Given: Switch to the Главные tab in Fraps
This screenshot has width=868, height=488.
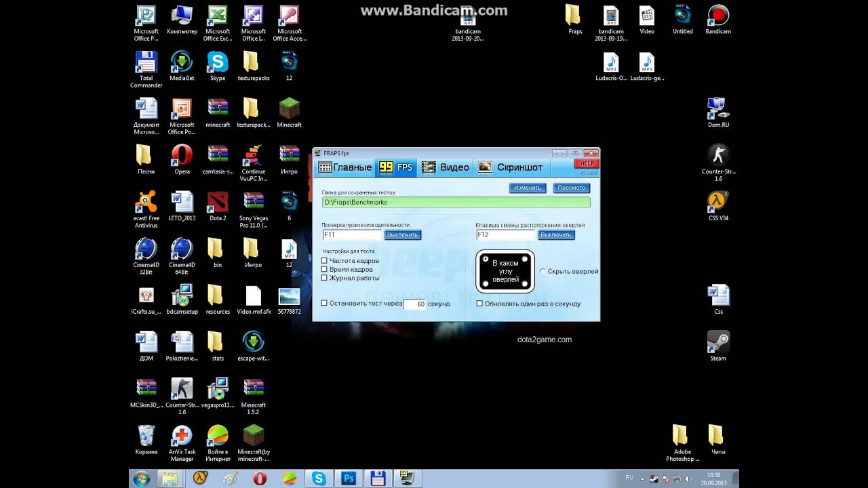Looking at the screenshot, I should (344, 167).
